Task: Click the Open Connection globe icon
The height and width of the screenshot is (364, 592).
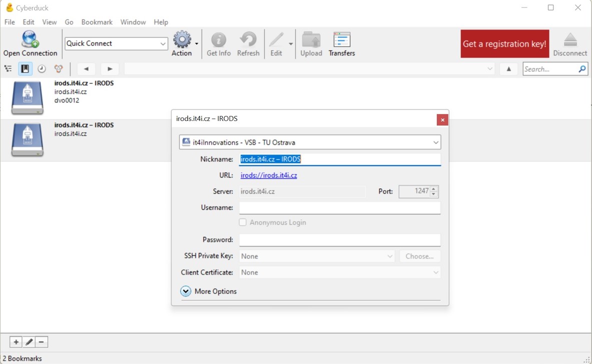Action: (30, 39)
